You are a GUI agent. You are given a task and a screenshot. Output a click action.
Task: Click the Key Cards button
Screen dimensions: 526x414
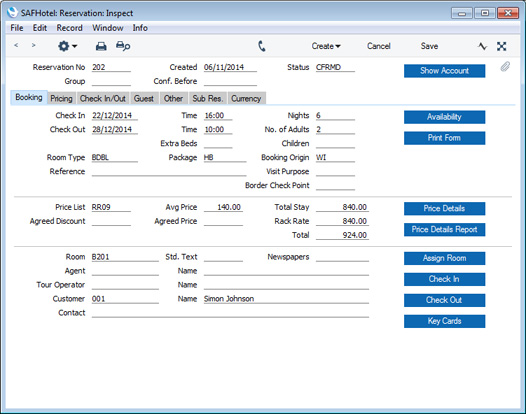pyautogui.click(x=444, y=321)
